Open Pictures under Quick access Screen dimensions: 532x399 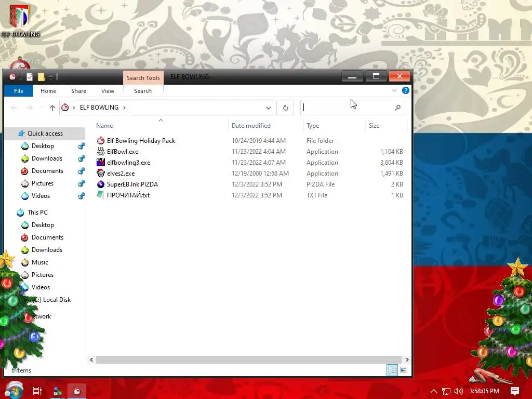tap(43, 183)
